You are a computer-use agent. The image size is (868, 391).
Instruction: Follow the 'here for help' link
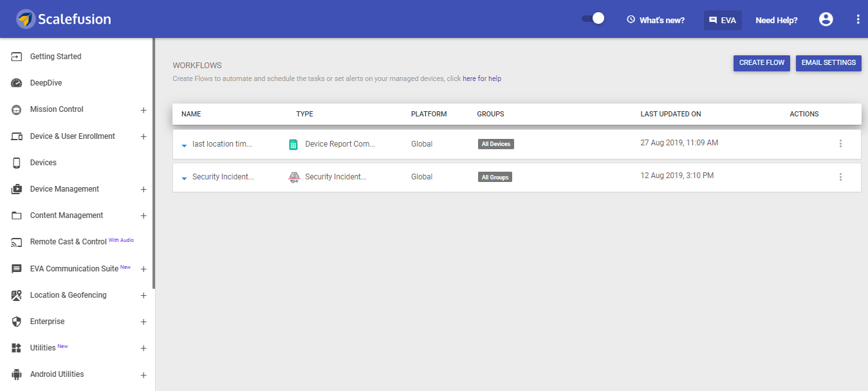[x=482, y=79]
